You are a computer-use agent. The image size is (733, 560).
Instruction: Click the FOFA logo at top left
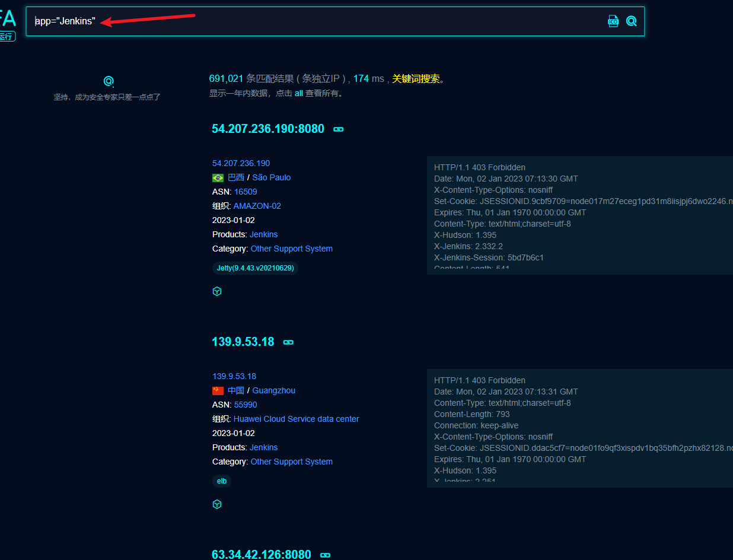[7, 19]
